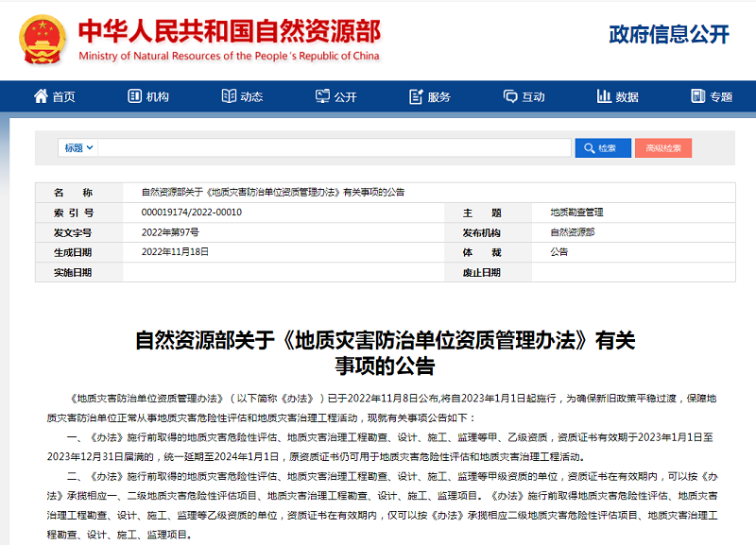Click the search keyword input field
The height and width of the screenshot is (545, 756).
point(335,148)
